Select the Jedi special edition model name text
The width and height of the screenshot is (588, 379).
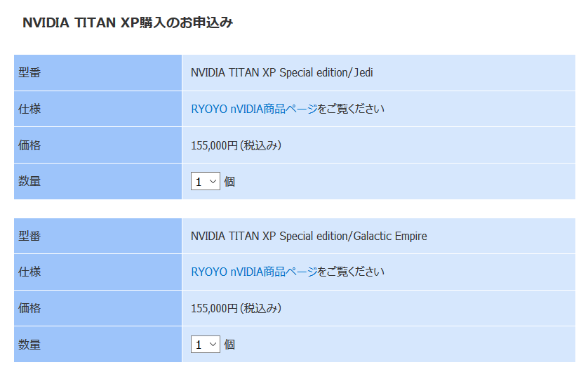[281, 72]
